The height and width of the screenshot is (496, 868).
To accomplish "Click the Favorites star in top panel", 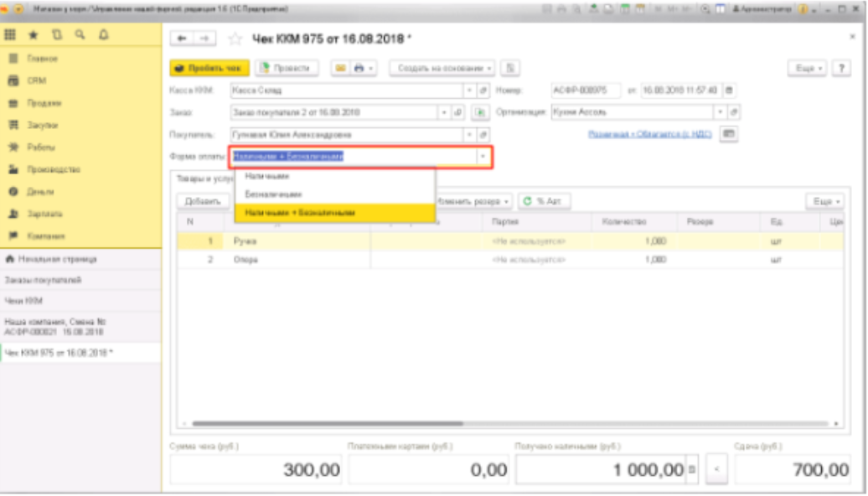I will pyautogui.click(x=35, y=35).
